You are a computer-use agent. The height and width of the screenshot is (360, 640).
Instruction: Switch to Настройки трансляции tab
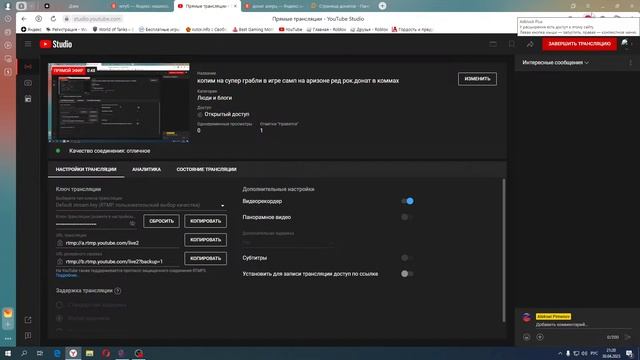tap(86, 169)
